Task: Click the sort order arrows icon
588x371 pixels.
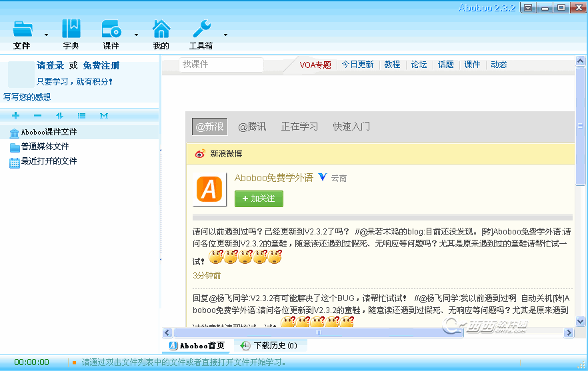Action: point(59,116)
